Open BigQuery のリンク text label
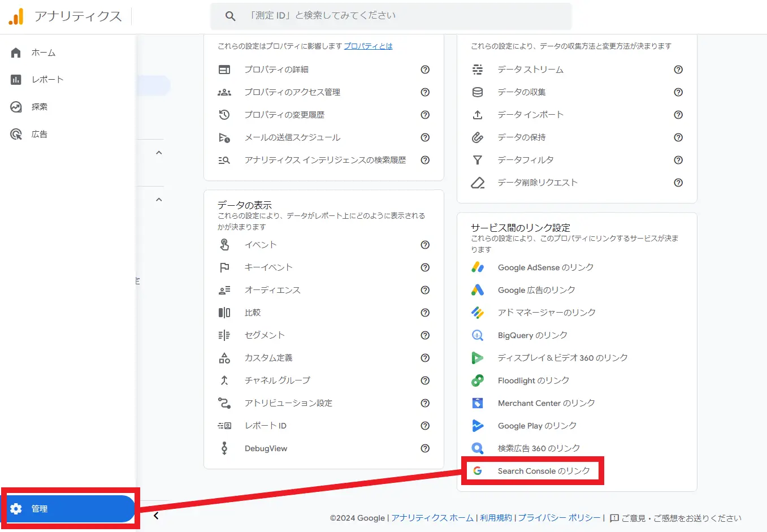The width and height of the screenshot is (767, 532). coord(532,335)
